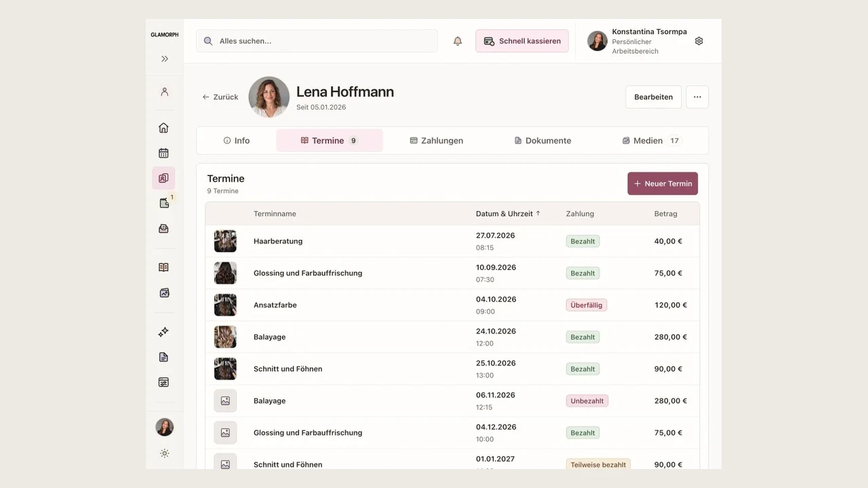The image size is (868, 488).
Task: Switch to the Zahlungen tab
Action: 437,140
